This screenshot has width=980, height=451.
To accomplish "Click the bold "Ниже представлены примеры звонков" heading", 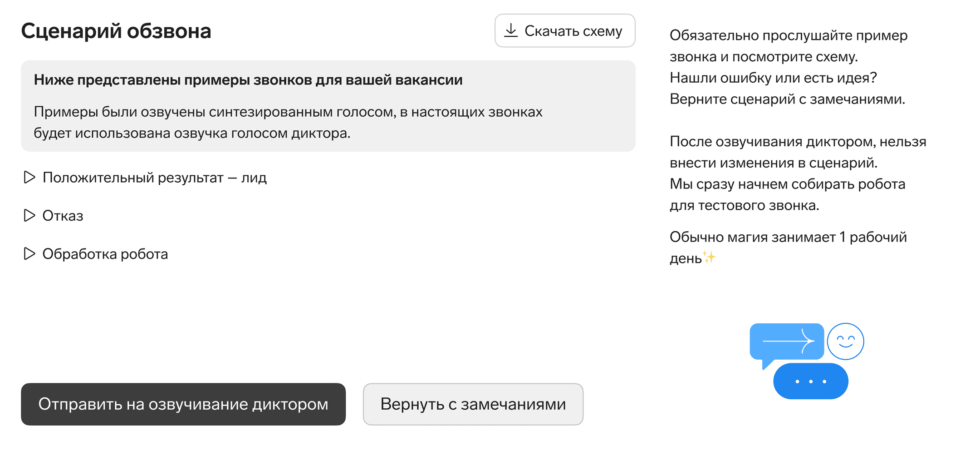I will click(248, 80).
